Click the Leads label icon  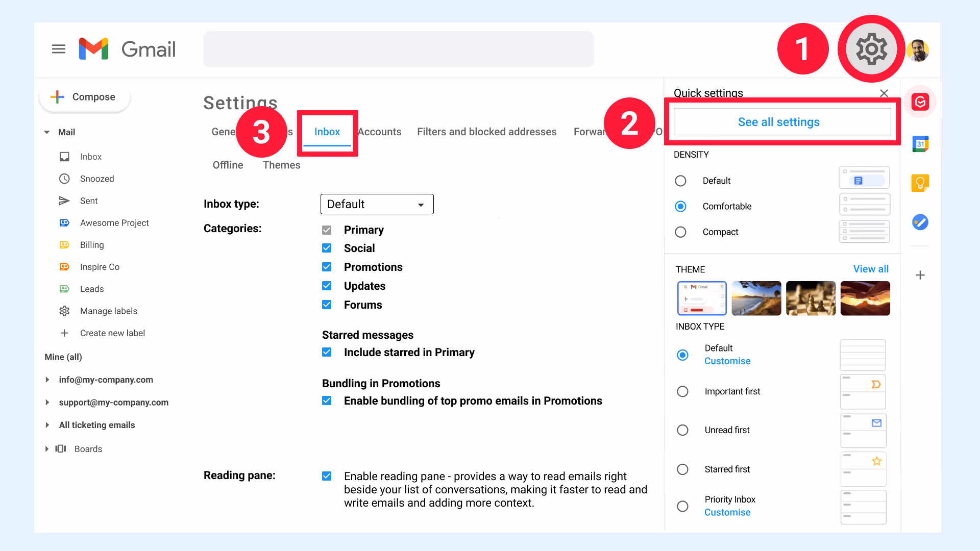64,289
